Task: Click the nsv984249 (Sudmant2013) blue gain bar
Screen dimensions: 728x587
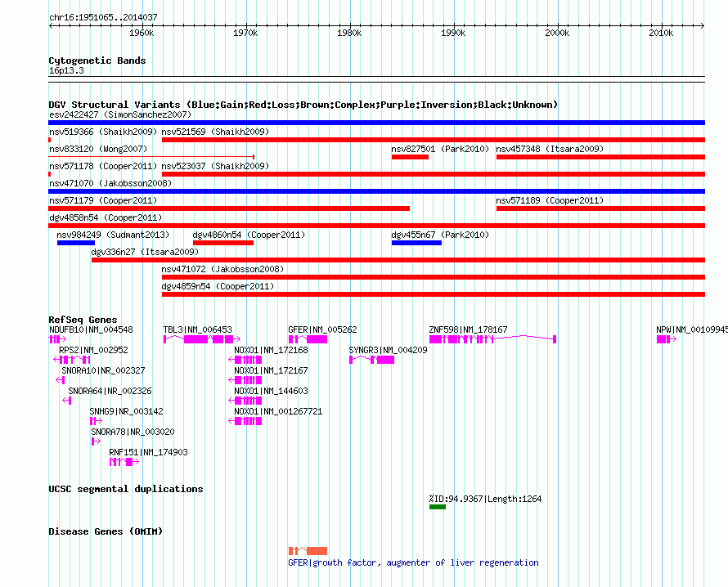Action: click(x=76, y=243)
